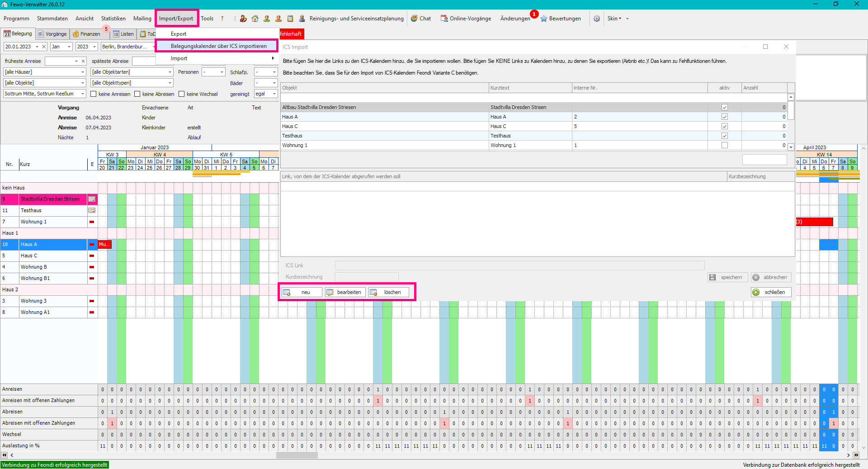Toggle the keine Abreisen checkbox
Viewport: 868px width, 469px height.
click(137, 94)
